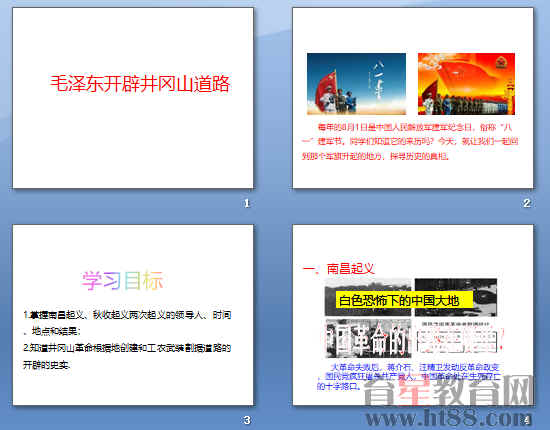Click slide number 2 label
Screen dimensions: 550x430
[x=526, y=203]
